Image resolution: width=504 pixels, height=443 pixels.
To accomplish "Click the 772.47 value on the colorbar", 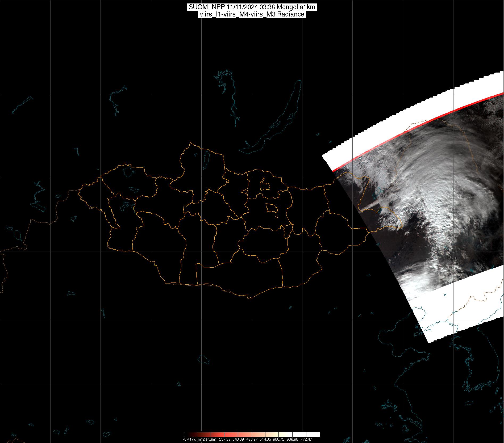I will [306, 439].
